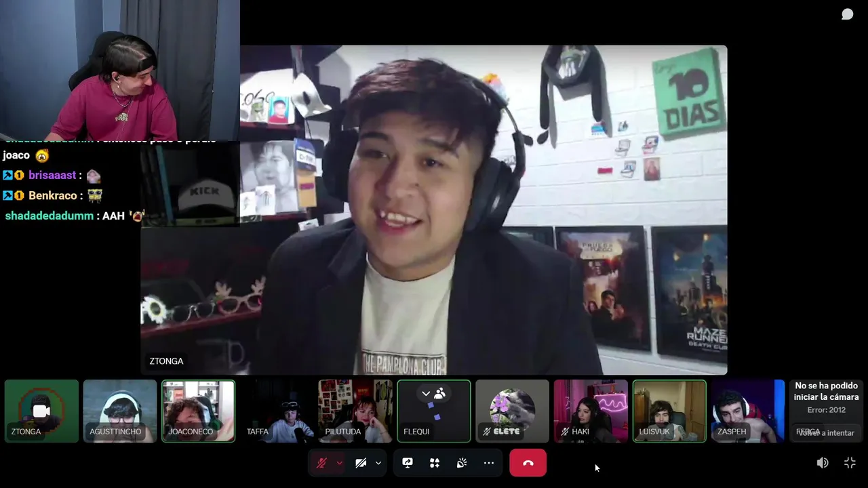Click the 'No se ha podido iniciar la cámara' message
Viewport: 868px width, 488px height.
[827, 391]
